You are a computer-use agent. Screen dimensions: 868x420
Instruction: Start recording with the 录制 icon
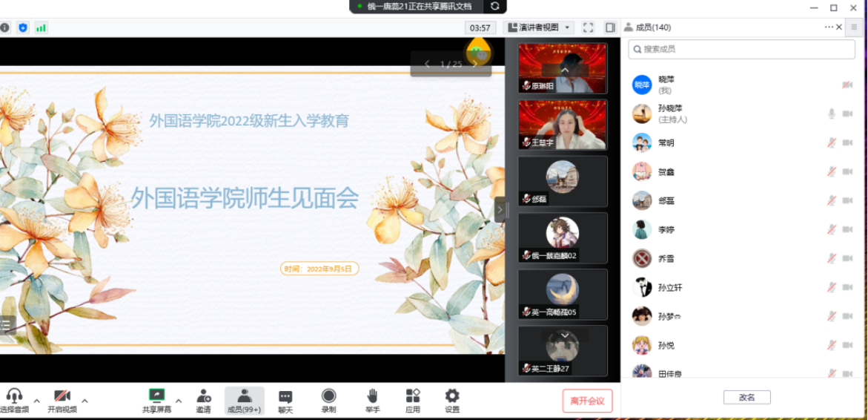tap(328, 396)
